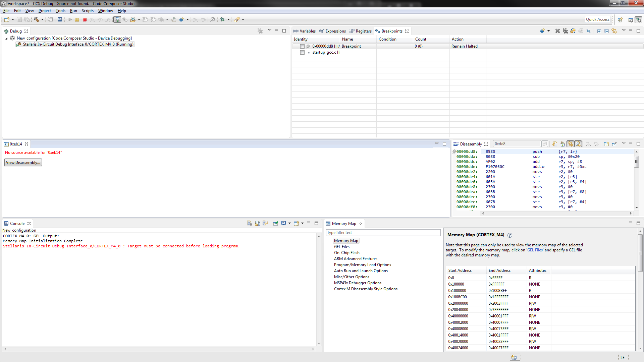Click Skip All Breakpoints icon
The height and width of the screenshot is (362, 644).
pos(588,31)
